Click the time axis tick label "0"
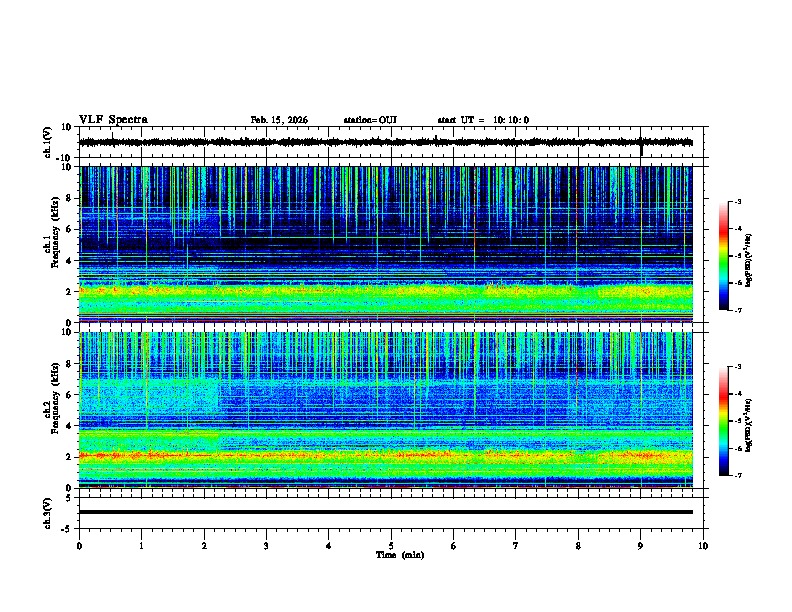The width and height of the screenshot is (792, 612). 79,546
